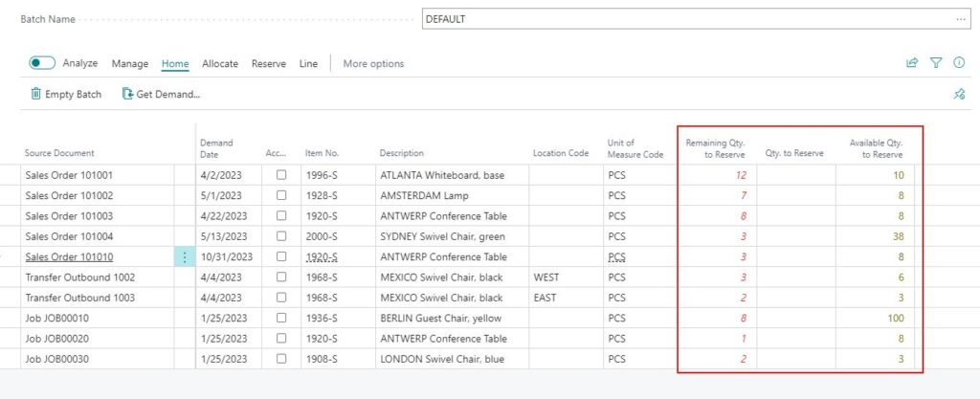Click the share icon in the action bar
The width and height of the screenshot is (980, 399).
(x=912, y=62)
